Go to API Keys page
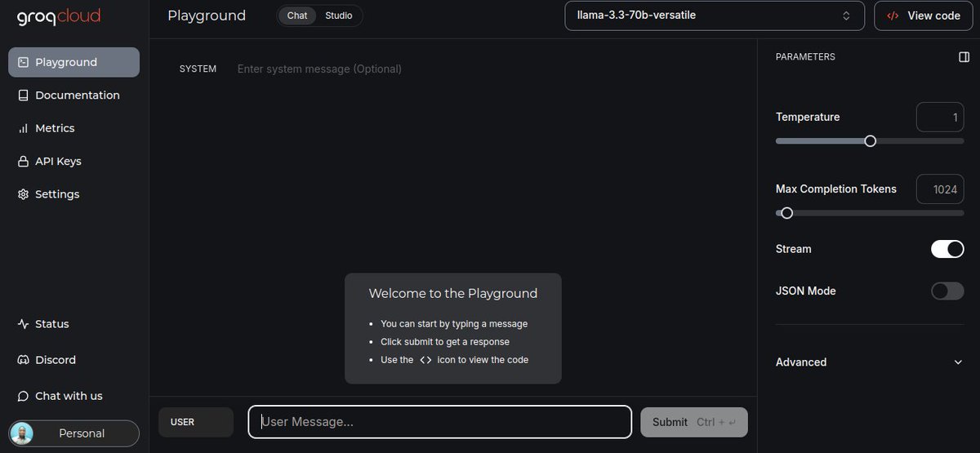This screenshot has width=980, height=453. click(x=73, y=162)
